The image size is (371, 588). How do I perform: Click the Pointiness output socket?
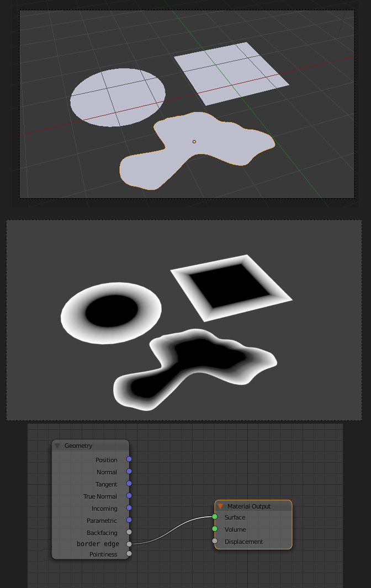point(129,553)
